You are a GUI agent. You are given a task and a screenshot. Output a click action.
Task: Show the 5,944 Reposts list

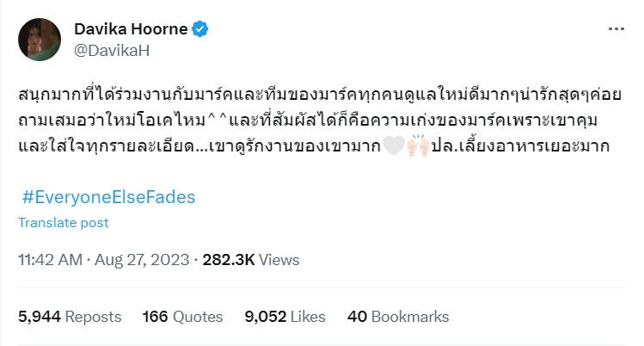tap(70, 317)
